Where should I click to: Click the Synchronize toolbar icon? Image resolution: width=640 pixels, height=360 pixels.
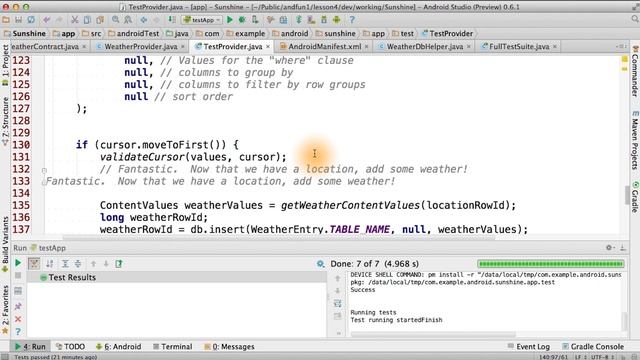coord(31,20)
